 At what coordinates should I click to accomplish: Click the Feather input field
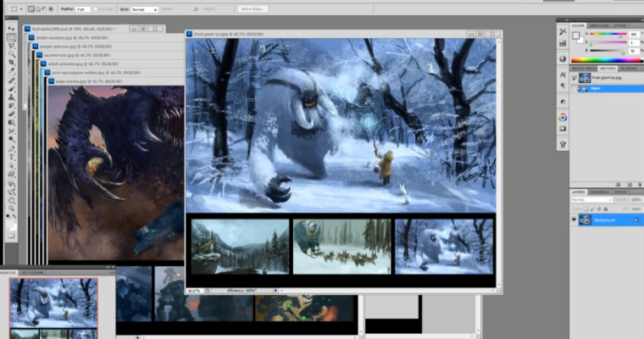(x=82, y=9)
